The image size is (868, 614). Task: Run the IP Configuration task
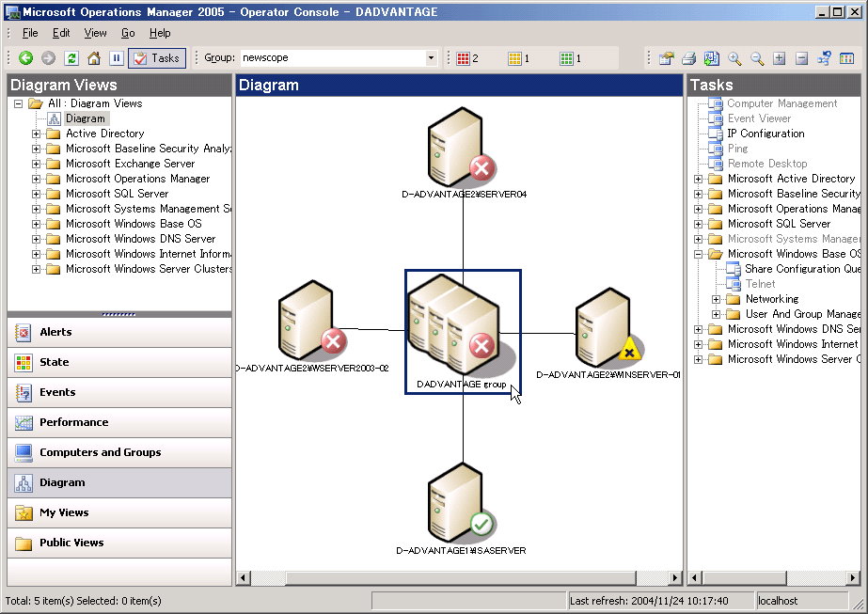(765, 134)
